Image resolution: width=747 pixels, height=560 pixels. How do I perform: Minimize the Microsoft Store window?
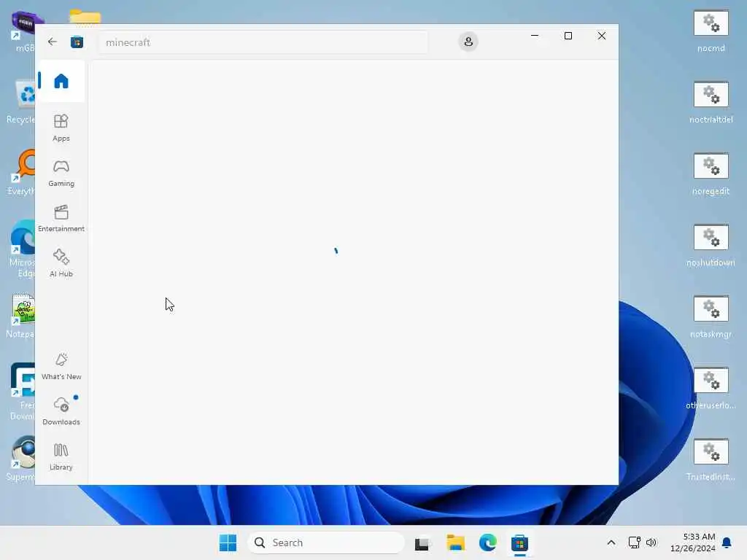pos(535,36)
